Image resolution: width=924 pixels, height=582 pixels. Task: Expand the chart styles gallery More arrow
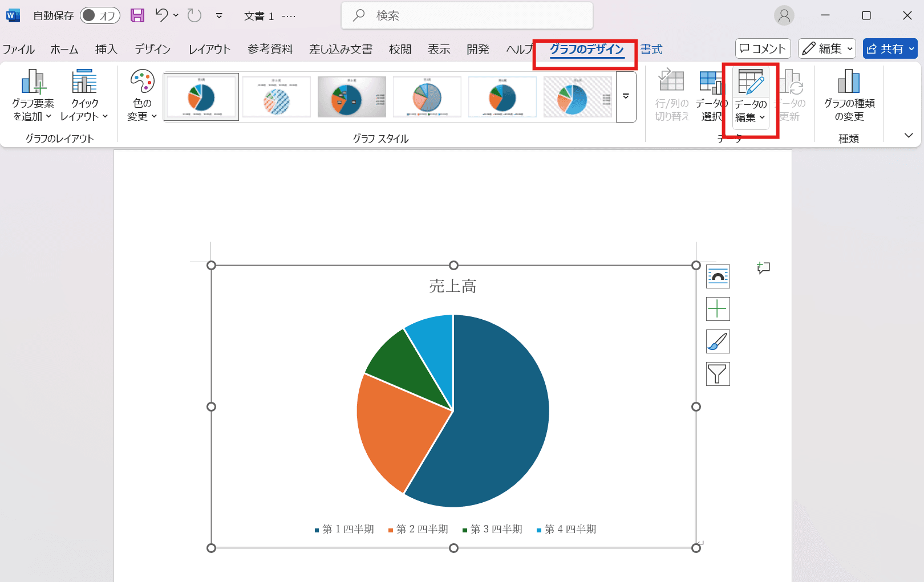[626, 96]
